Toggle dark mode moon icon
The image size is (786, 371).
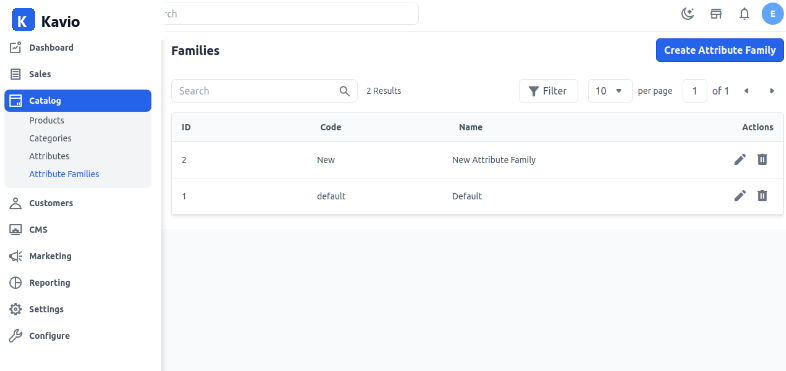pos(687,14)
